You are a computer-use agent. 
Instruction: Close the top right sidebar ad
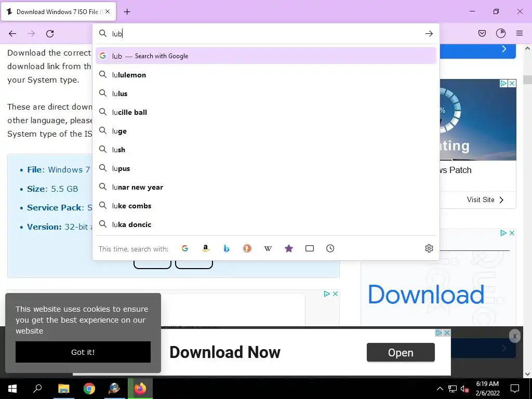(x=512, y=83)
